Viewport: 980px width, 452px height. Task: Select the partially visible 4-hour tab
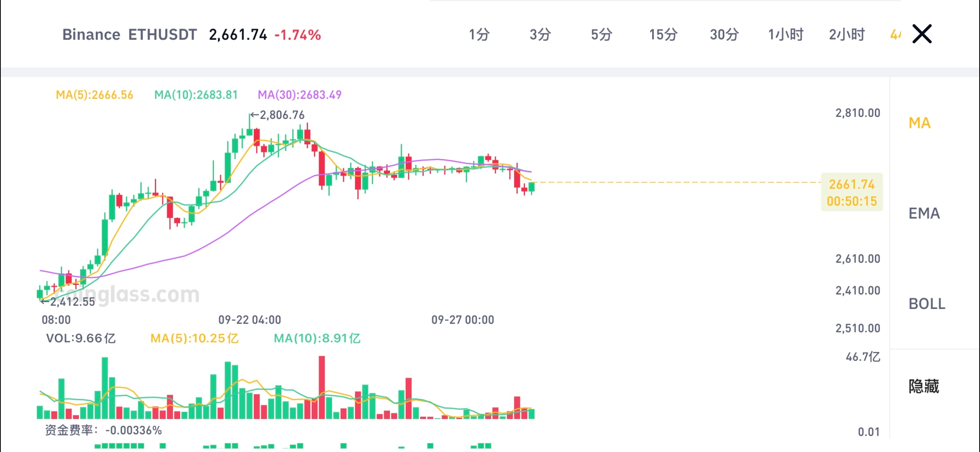(895, 35)
